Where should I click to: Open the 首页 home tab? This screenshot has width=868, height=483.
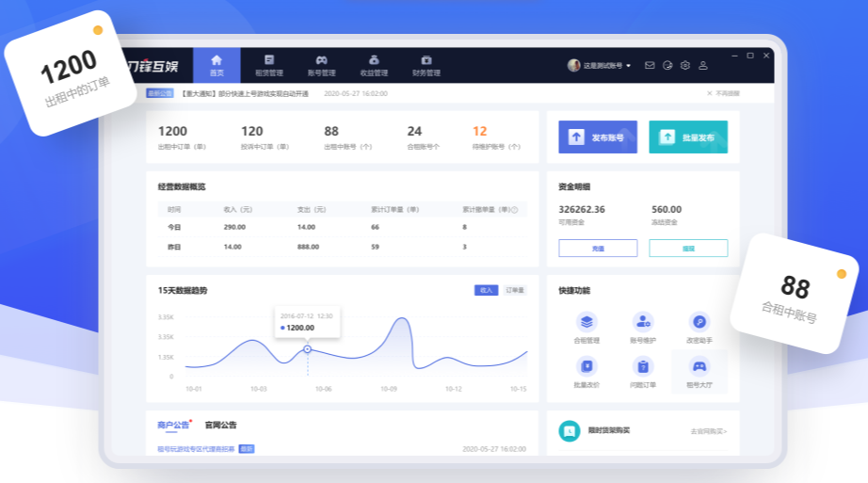(217, 65)
